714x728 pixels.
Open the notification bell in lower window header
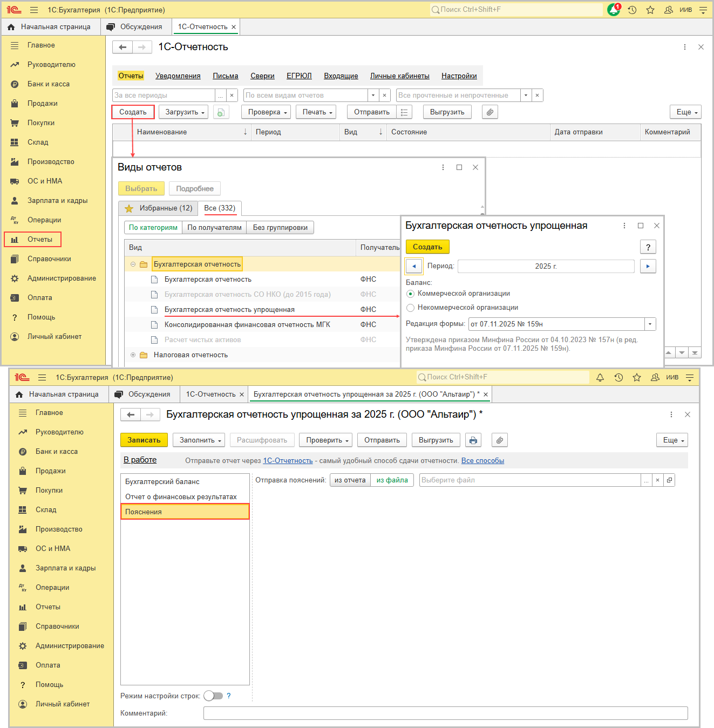coord(600,377)
